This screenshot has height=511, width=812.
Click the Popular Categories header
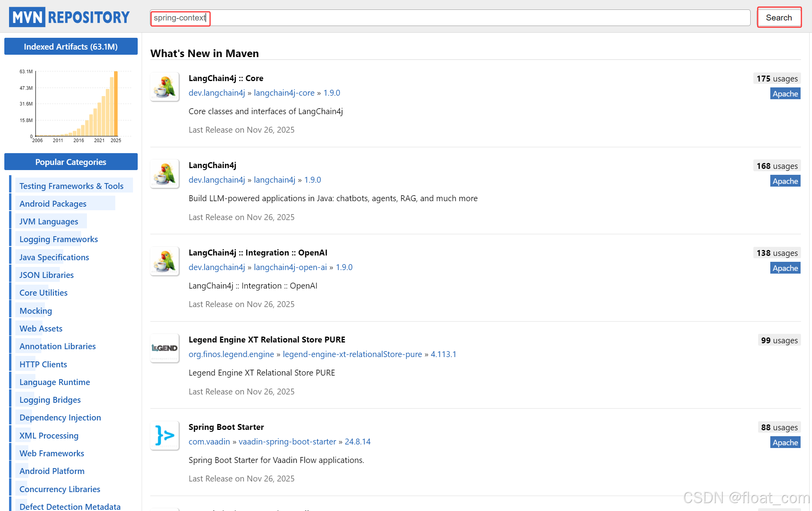(x=71, y=162)
